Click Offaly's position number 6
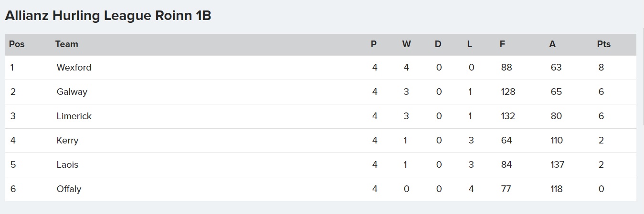Screen dimensions: 644x214 [13, 189]
